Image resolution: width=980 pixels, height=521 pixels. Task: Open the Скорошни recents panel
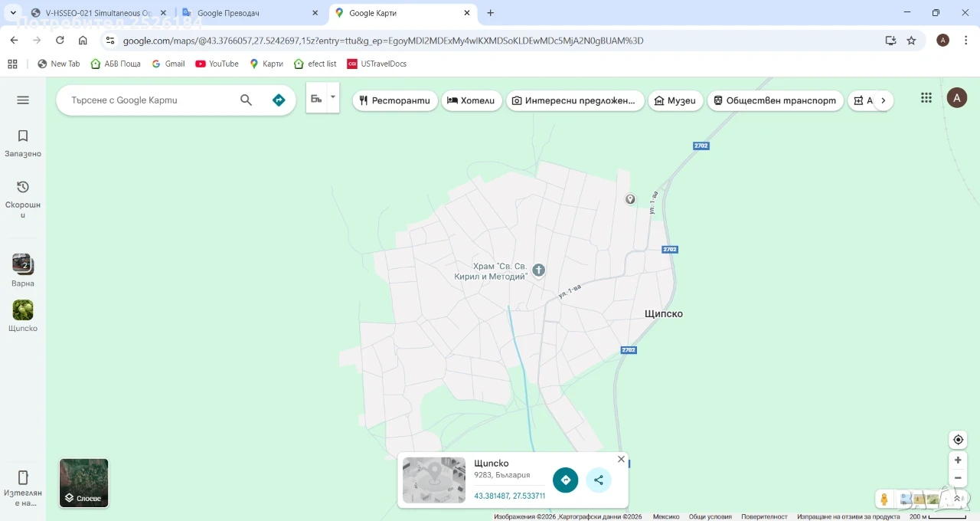tap(23, 199)
